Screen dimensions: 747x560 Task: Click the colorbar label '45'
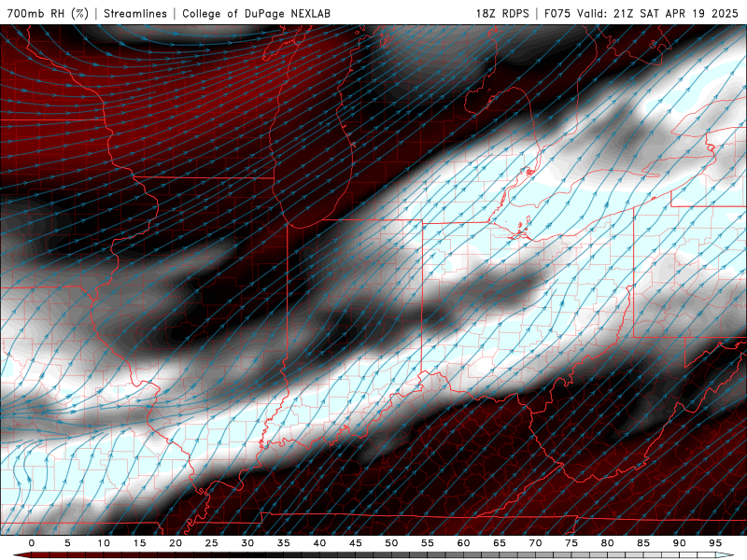[356, 543]
